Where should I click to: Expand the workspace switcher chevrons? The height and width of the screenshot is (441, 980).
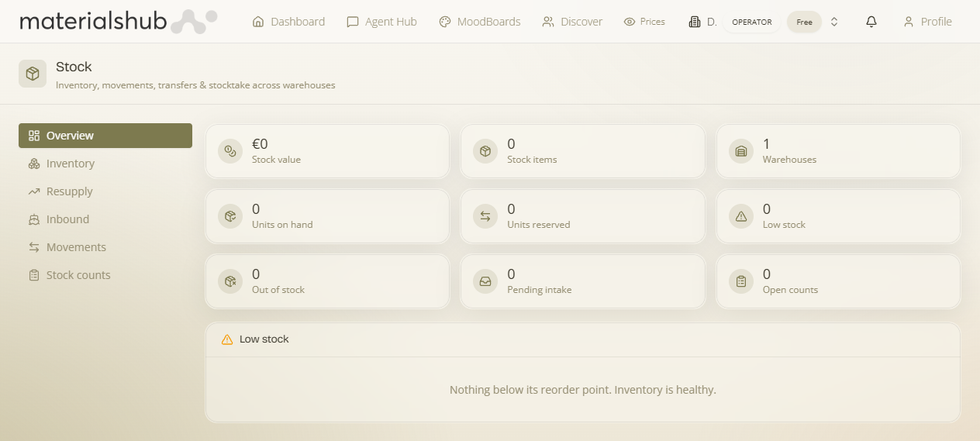point(834,22)
